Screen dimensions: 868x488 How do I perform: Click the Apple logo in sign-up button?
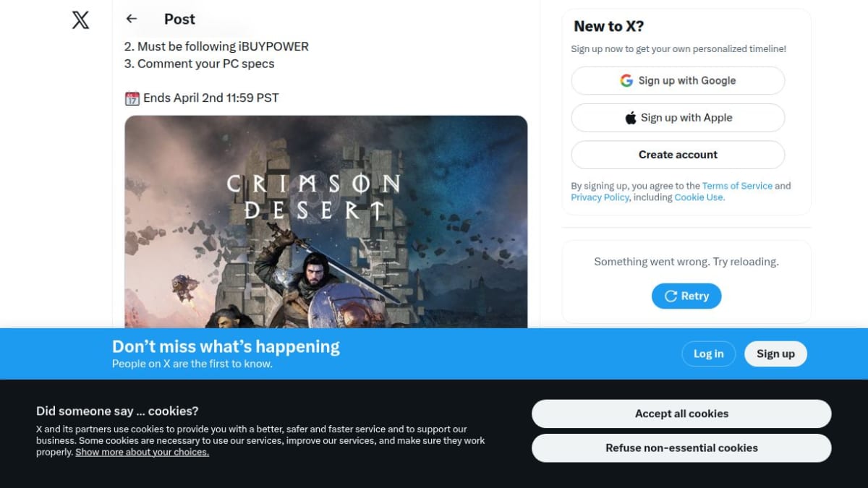[631, 118]
